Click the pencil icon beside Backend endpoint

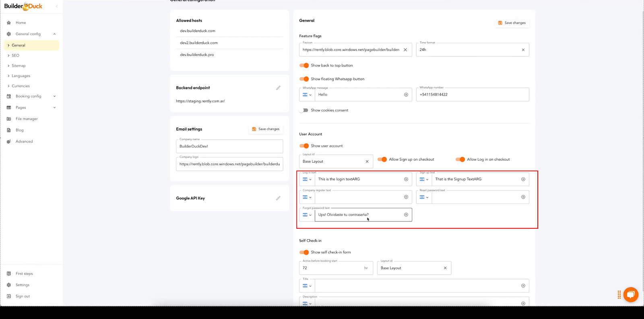point(278,88)
